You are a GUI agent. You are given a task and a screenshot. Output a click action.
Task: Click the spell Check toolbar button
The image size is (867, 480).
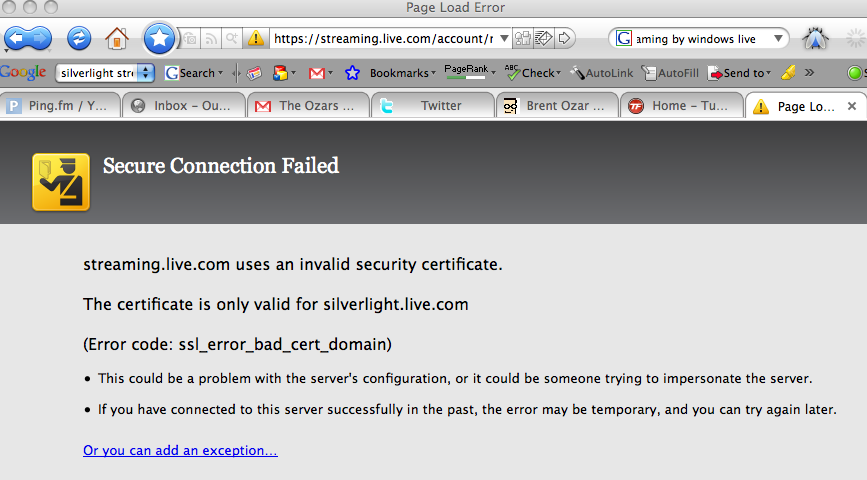[x=530, y=72]
